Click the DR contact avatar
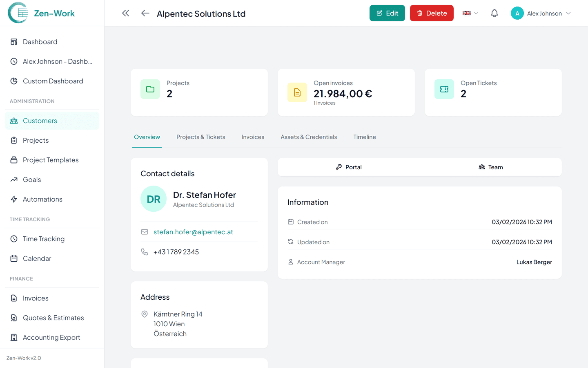588x368 pixels. (x=154, y=199)
